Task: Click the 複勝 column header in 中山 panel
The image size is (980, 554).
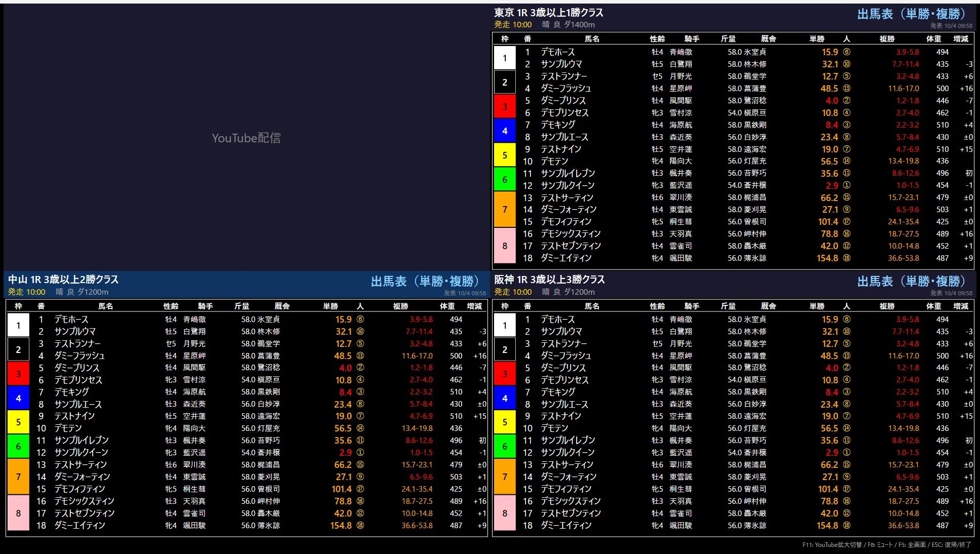Action: [400, 306]
